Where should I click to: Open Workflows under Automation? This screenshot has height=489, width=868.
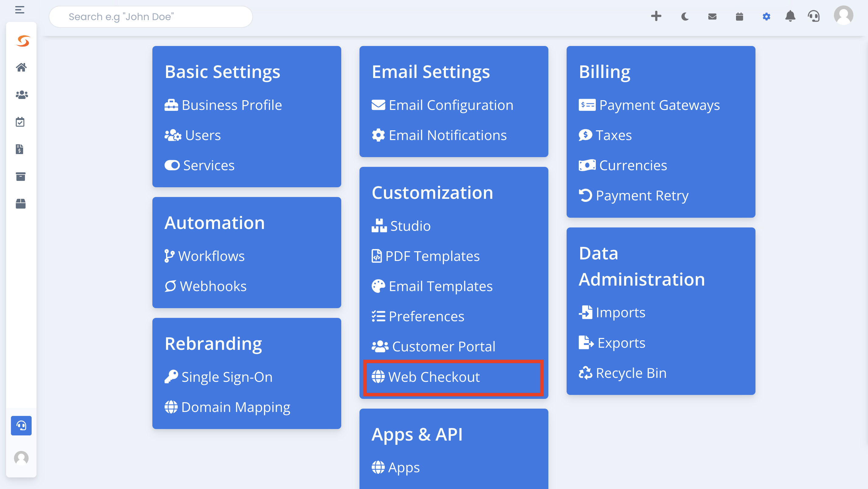(205, 256)
